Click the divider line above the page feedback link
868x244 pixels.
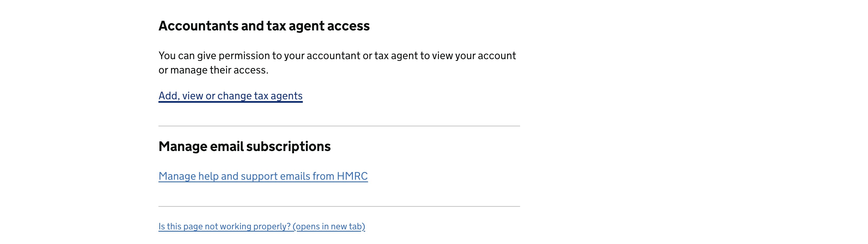coord(339,206)
